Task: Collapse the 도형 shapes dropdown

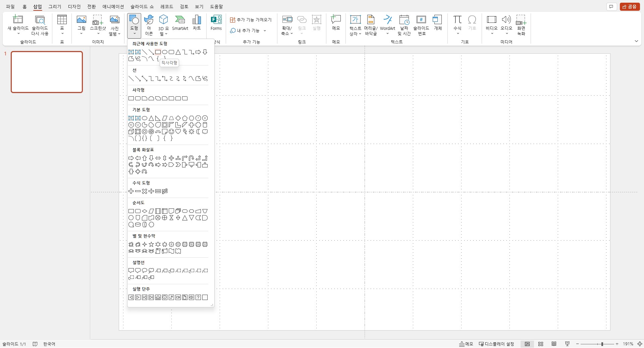Action: tap(134, 25)
